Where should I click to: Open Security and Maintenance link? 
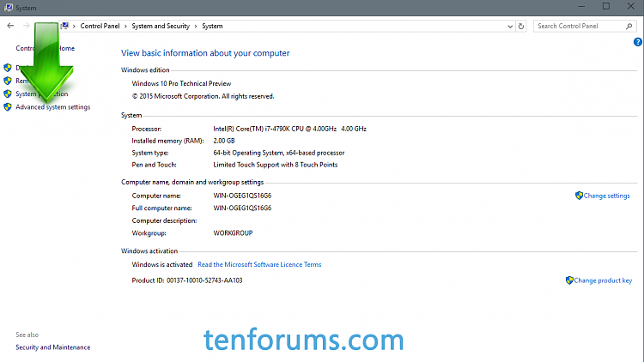point(53,347)
